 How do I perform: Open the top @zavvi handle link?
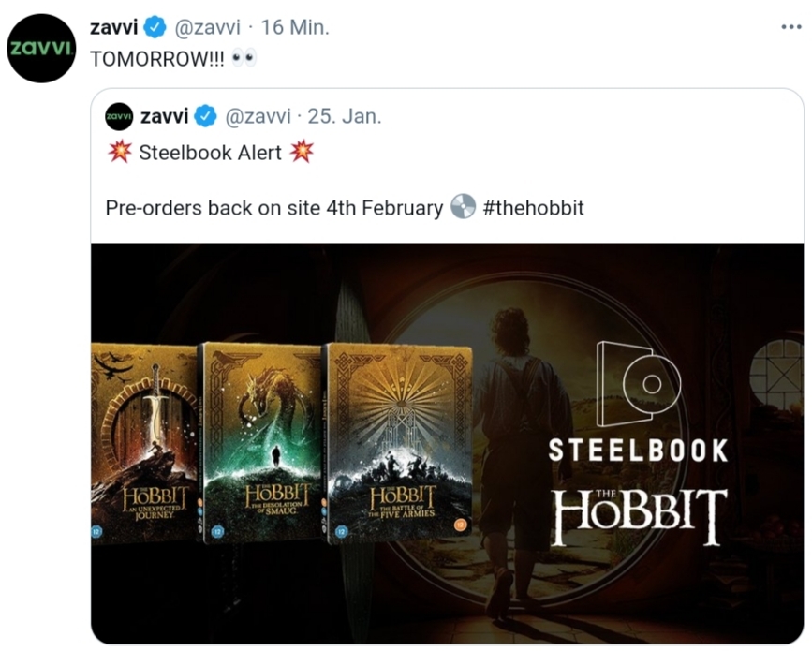click(x=207, y=27)
